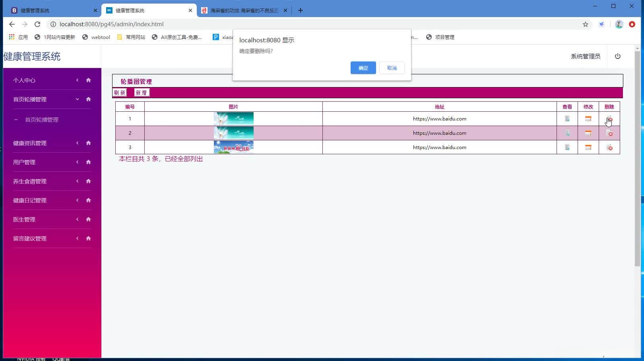Open the browser profile avatar
The image size is (644, 361).
click(x=619, y=24)
